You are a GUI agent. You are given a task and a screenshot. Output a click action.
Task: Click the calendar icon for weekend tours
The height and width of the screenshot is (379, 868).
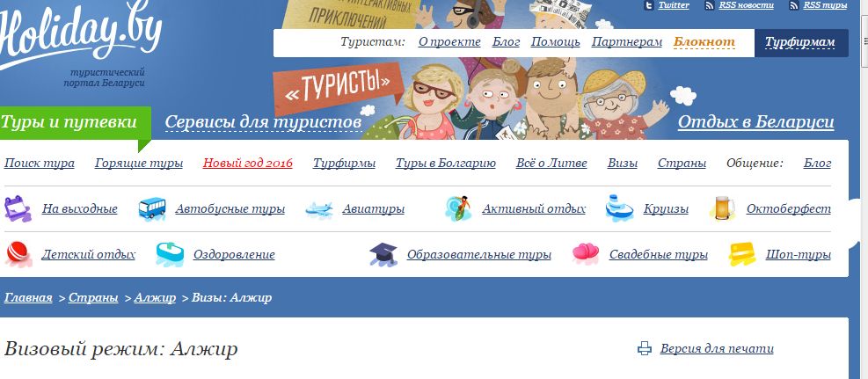[x=18, y=208]
